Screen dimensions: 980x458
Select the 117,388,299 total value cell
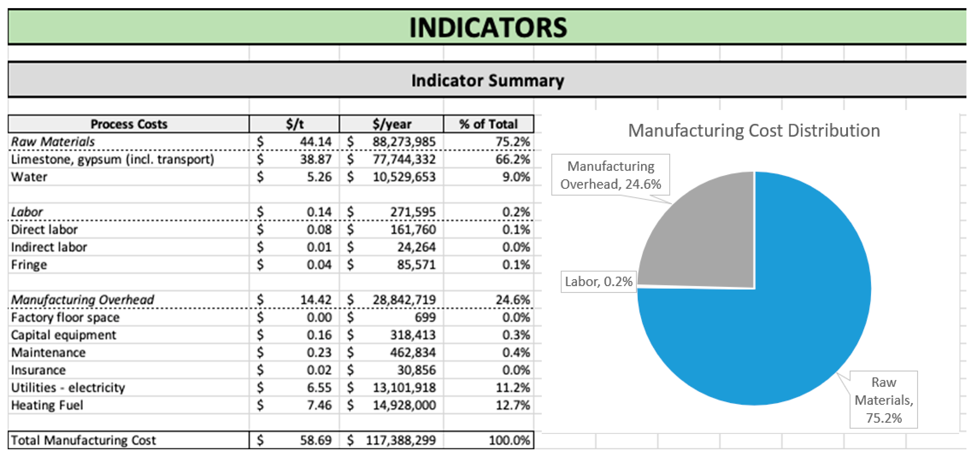tap(400, 440)
